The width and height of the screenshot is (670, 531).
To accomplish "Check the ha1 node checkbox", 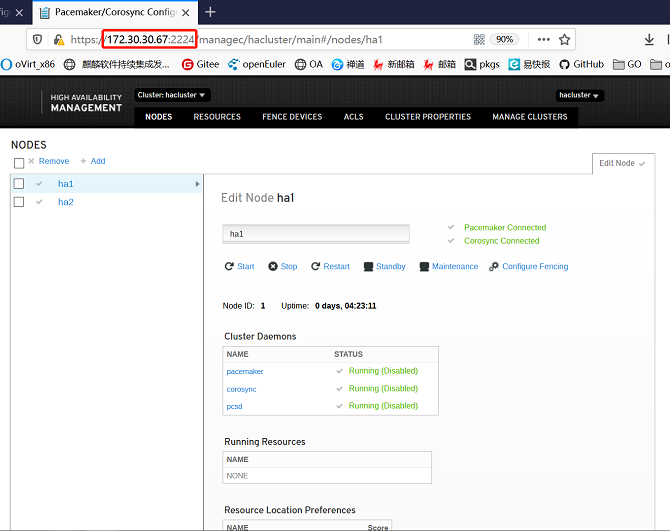I will [x=19, y=184].
